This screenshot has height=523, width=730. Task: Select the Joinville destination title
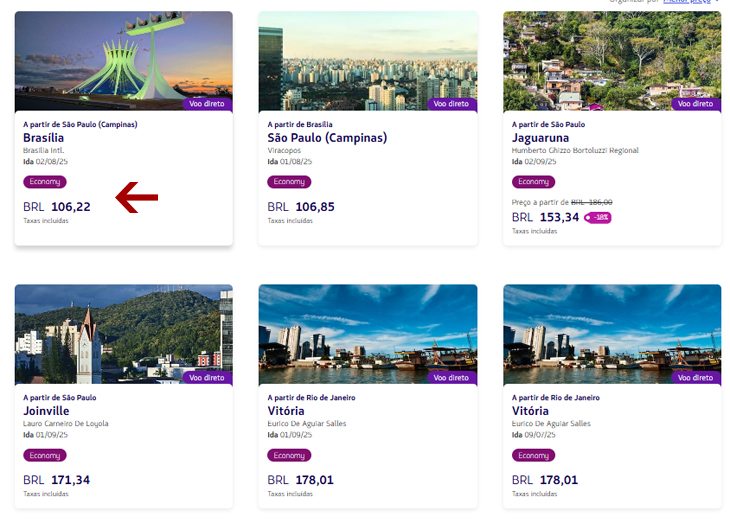[46, 411]
